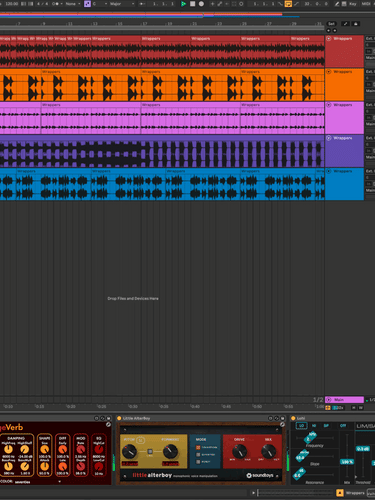Image resolution: width=375 pixels, height=500 pixels.
Task: Click the Play button in the transport
Action: click(183, 4)
